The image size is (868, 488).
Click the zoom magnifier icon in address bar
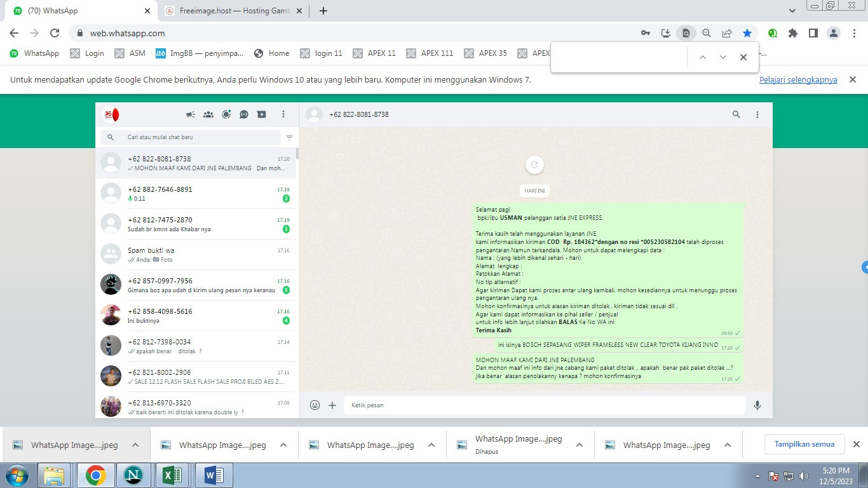tap(707, 33)
